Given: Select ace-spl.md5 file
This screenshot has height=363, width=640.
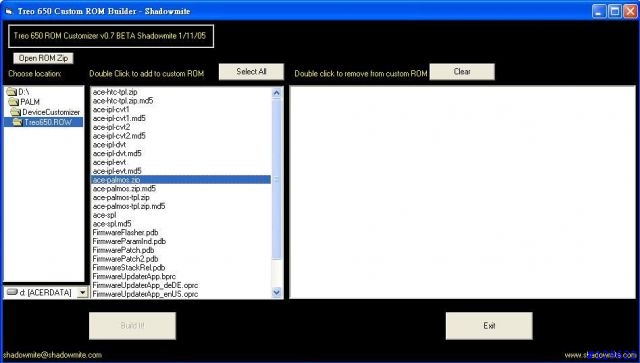Looking at the screenshot, I should click(x=112, y=223).
